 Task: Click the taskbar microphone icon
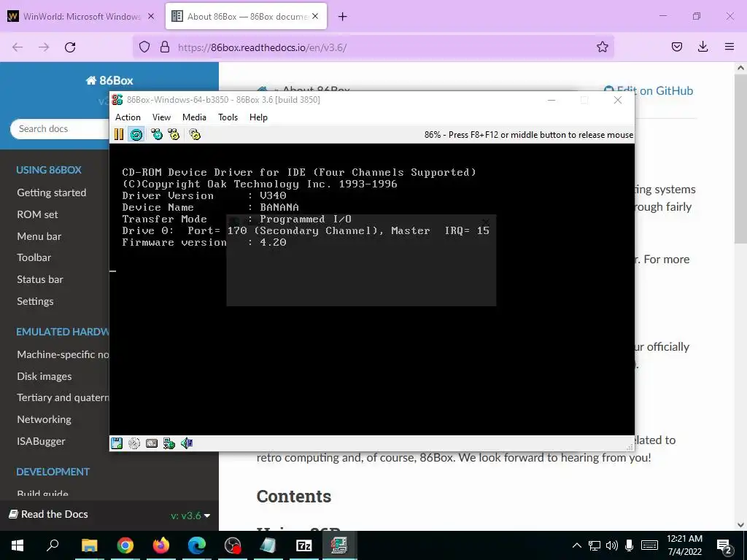coord(630,545)
